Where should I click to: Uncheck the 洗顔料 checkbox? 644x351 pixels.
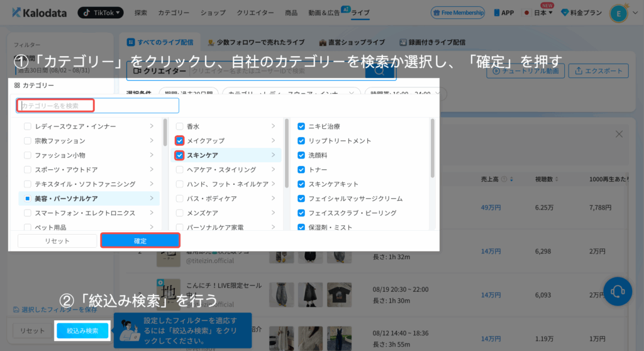(x=301, y=155)
